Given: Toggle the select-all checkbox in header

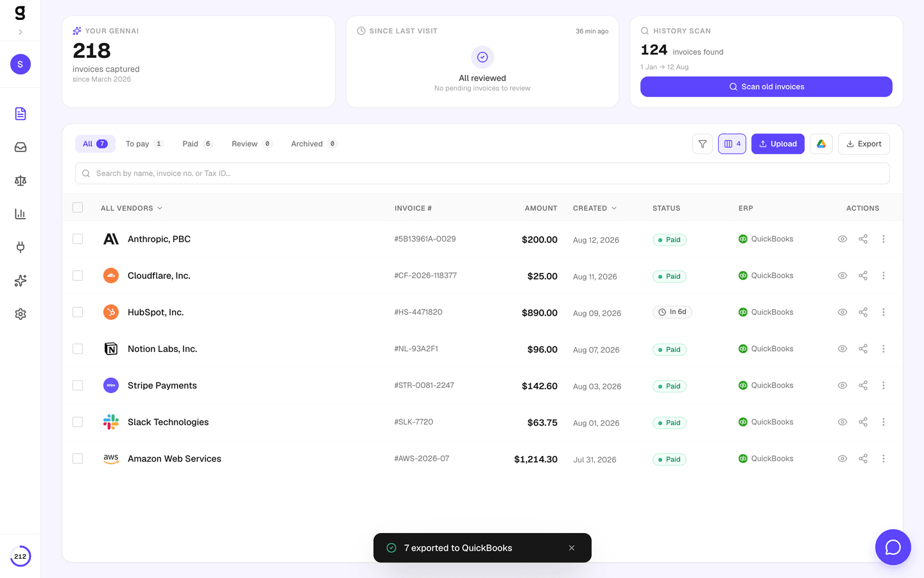Looking at the screenshot, I should (x=78, y=207).
